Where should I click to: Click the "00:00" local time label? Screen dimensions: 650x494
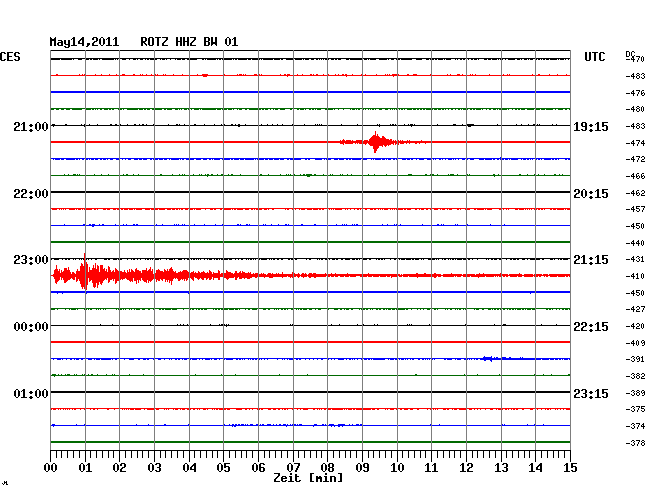[x=31, y=327]
